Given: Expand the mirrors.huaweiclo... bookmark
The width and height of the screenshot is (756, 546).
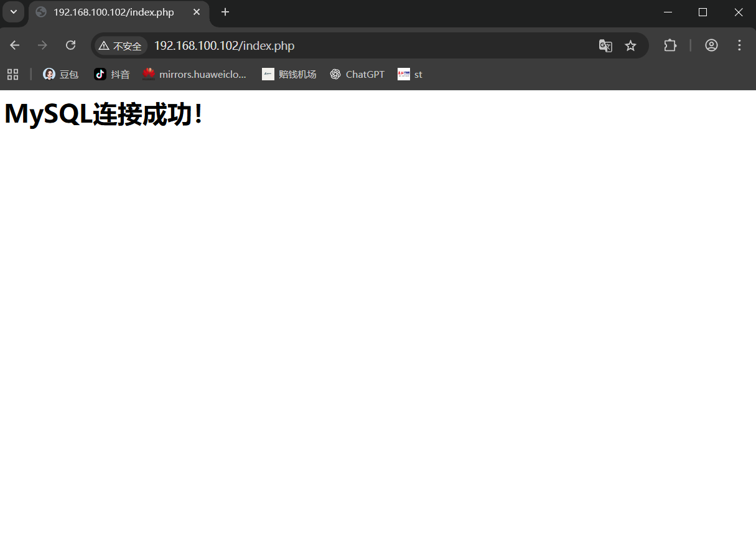Looking at the screenshot, I should [x=194, y=74].
